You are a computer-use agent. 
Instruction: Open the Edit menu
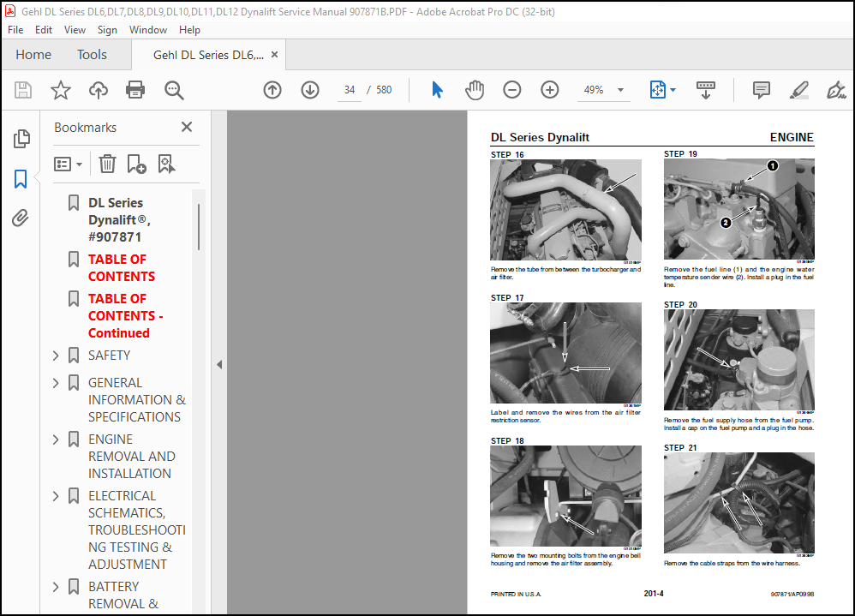click(x=44, y=30)
